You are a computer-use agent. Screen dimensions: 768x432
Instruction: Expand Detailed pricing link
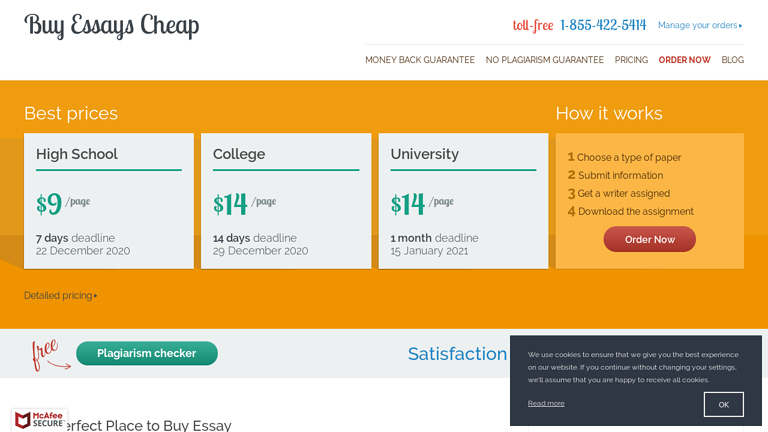(60, 296)
